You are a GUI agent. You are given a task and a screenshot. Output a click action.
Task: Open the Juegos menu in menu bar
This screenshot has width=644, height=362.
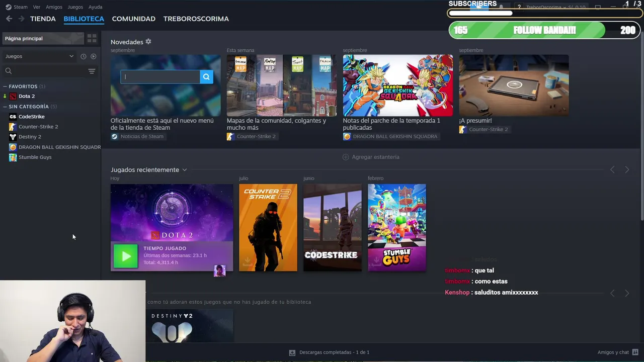(75, 7)
